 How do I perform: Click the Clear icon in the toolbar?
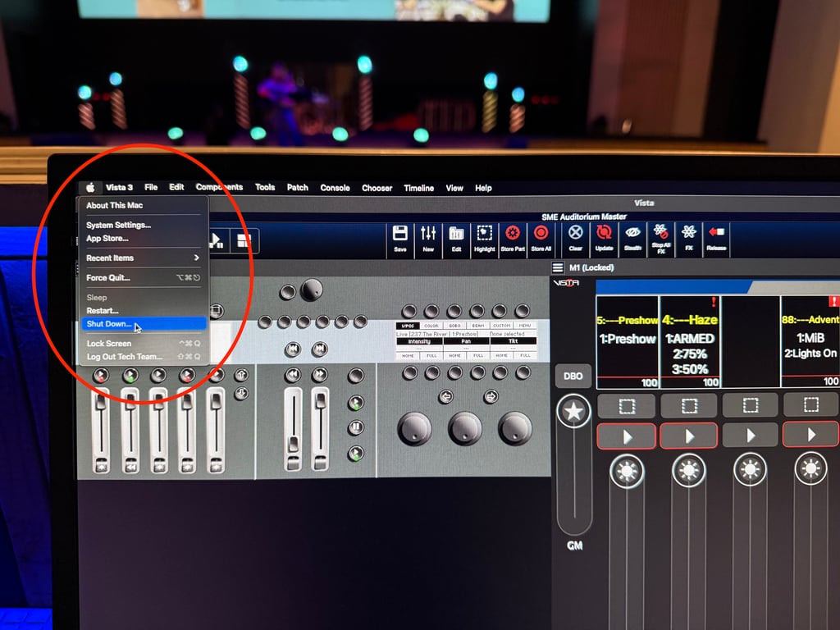pyautogui.click(x=575, y=239)
